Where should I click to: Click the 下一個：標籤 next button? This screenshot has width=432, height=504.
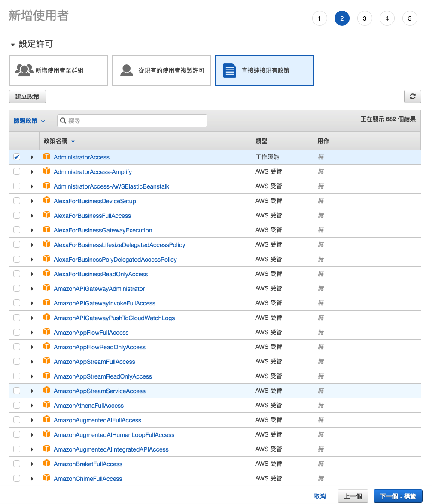(x=398, y=496)
